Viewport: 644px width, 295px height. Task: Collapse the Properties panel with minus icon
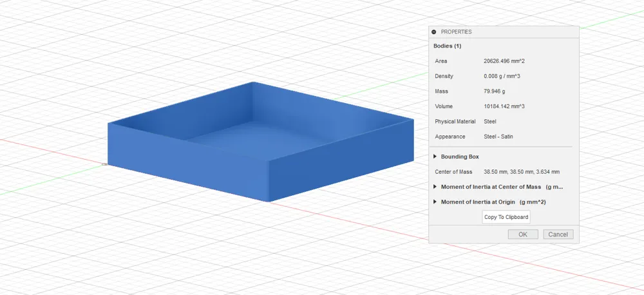[433, 32]
